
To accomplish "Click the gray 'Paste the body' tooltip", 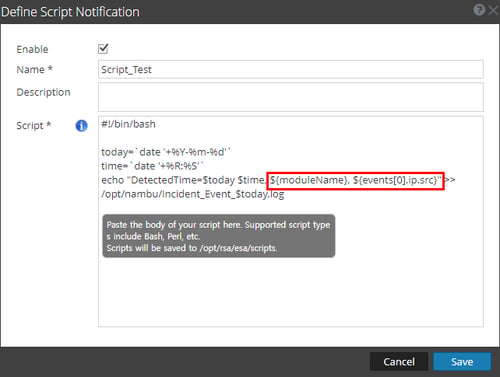I will point(219,236).
